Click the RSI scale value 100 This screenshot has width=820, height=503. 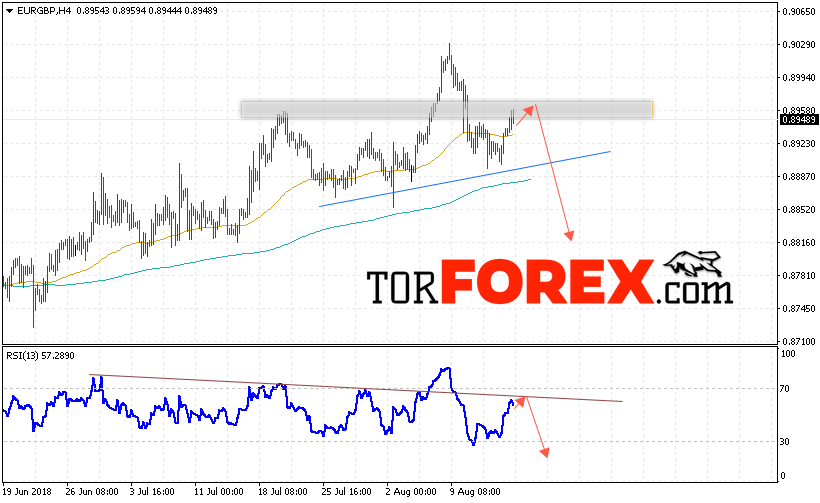point(788,354)
